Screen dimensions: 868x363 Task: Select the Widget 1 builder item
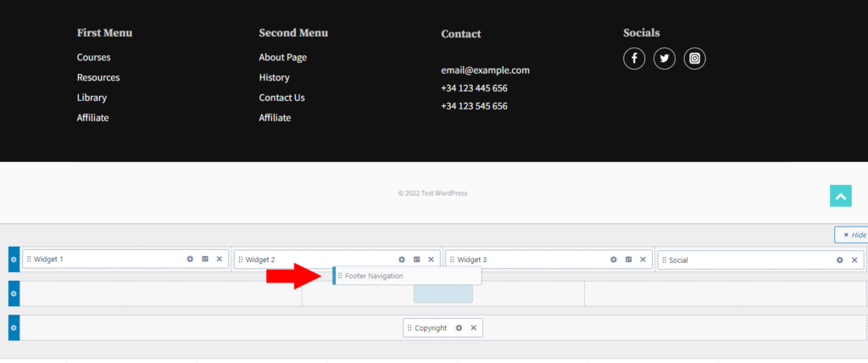[x=125, y=259]
